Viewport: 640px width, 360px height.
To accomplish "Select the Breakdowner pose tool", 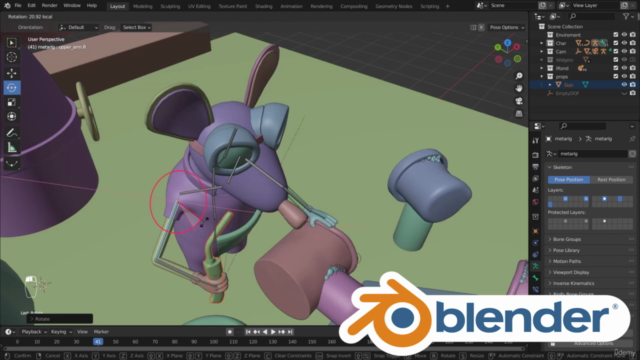I will [11, 164].
